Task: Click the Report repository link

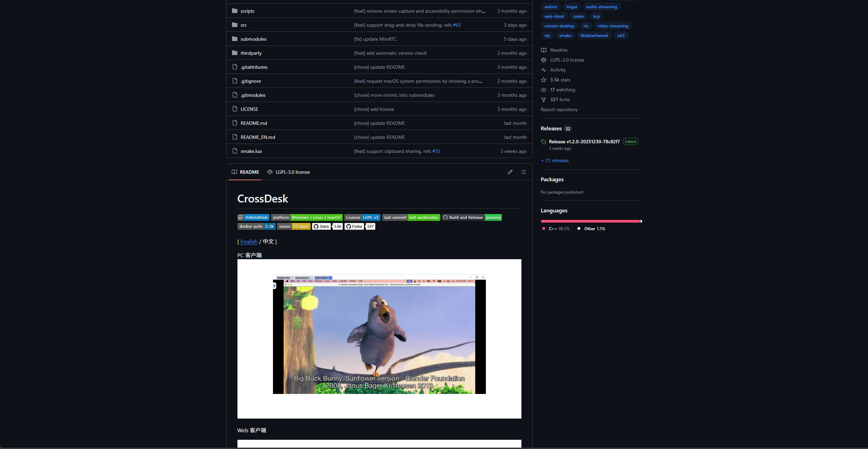Action: coord(559,109)
